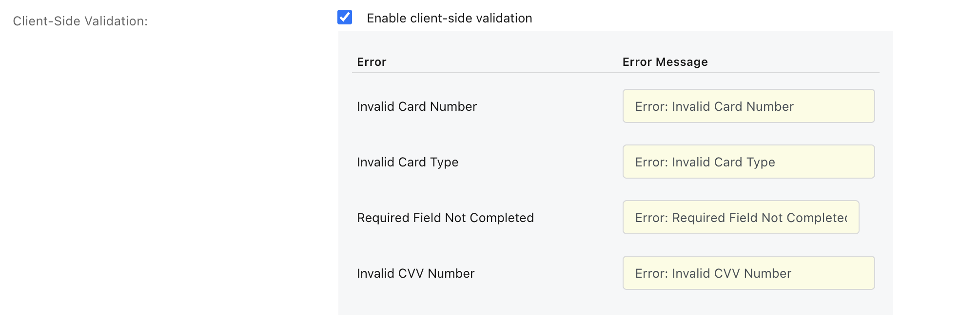
Task: Click into the Invalid CVV Number message field
Action: pos(748,273)
